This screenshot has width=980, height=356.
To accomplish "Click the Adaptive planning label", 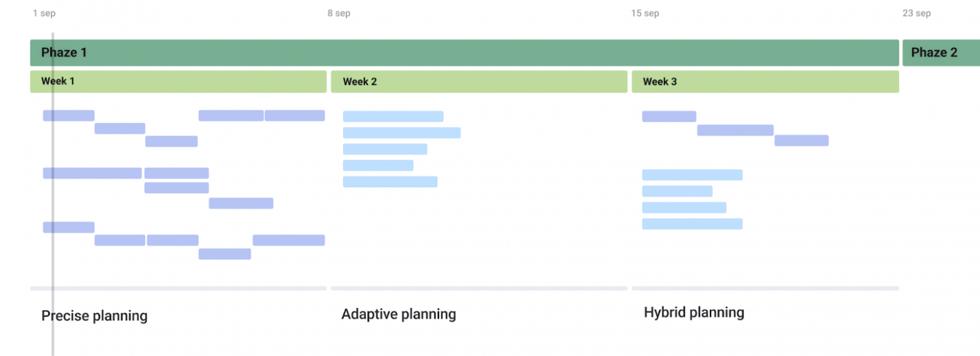I will pyautogui.click(x=398, y=314).
